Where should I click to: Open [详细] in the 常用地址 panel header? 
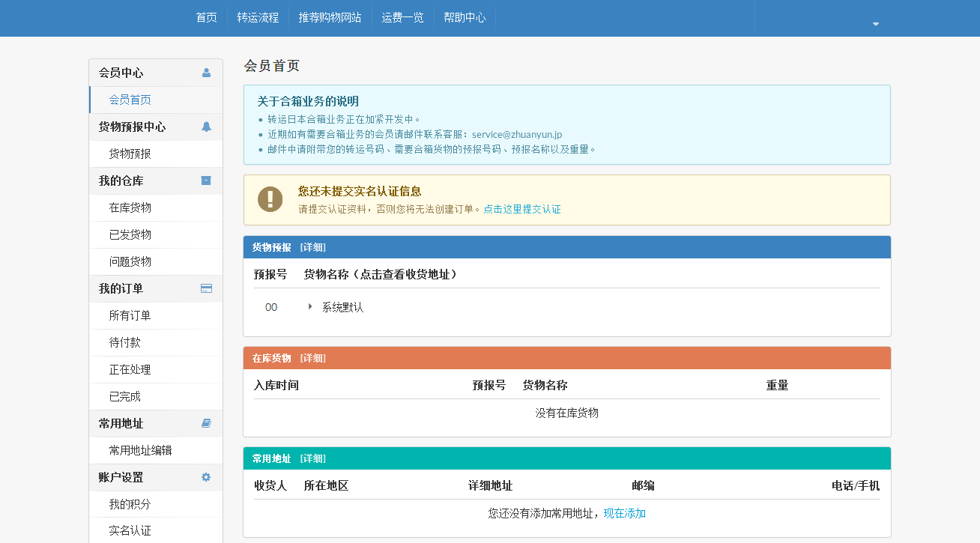click(312, 458)
